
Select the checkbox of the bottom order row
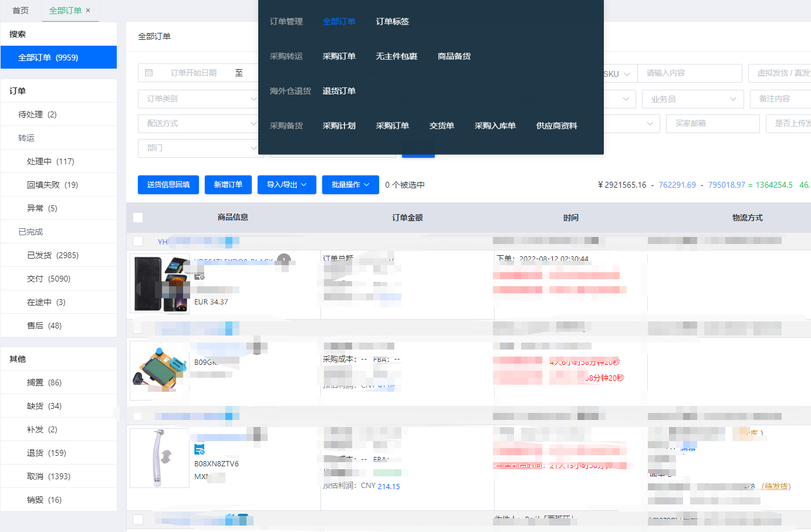tap(138, 520)
